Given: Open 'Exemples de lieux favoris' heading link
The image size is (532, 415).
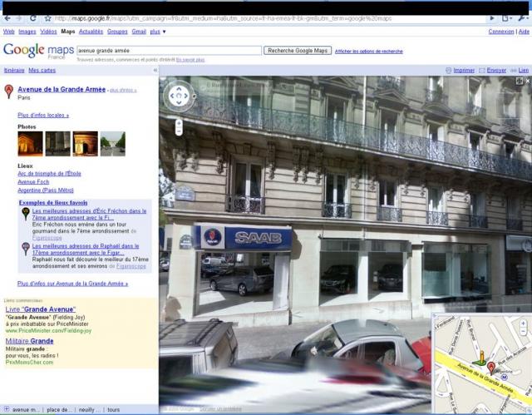Looking at the screenshot, I should click(x=53, y=203).
